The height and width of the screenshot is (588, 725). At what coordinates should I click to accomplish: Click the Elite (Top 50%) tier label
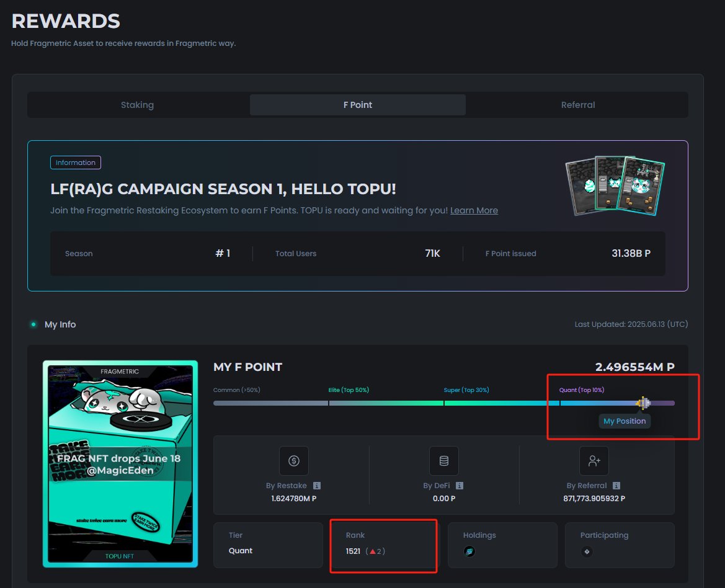coord(349,390)
